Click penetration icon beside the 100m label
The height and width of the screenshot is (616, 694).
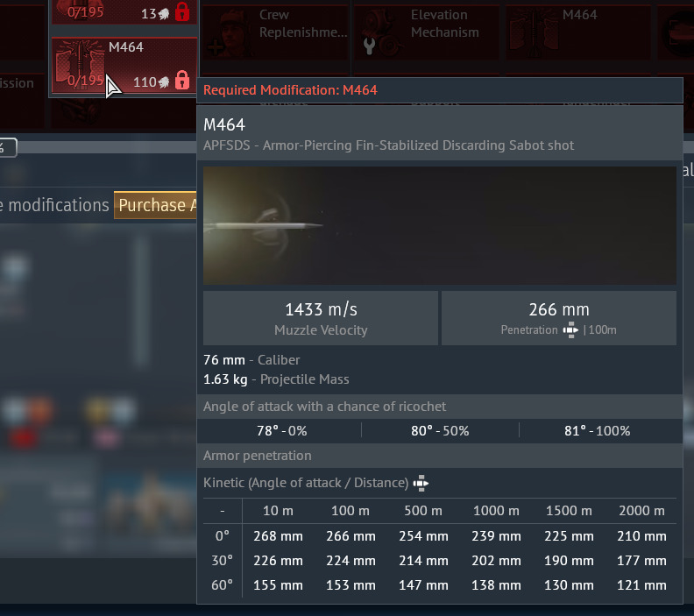coord(570,330)
